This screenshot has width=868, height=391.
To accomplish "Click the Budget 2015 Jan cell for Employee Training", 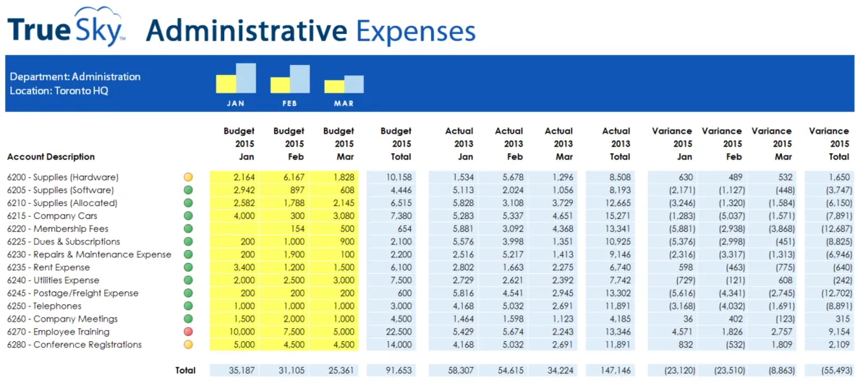I will click(x=235, y=332).
